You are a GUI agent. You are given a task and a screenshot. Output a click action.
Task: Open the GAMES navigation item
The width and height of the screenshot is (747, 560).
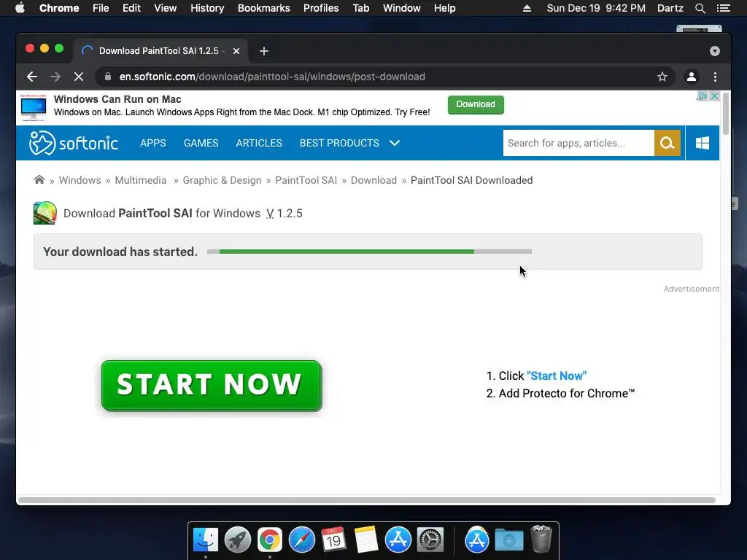tap(201, 143)
